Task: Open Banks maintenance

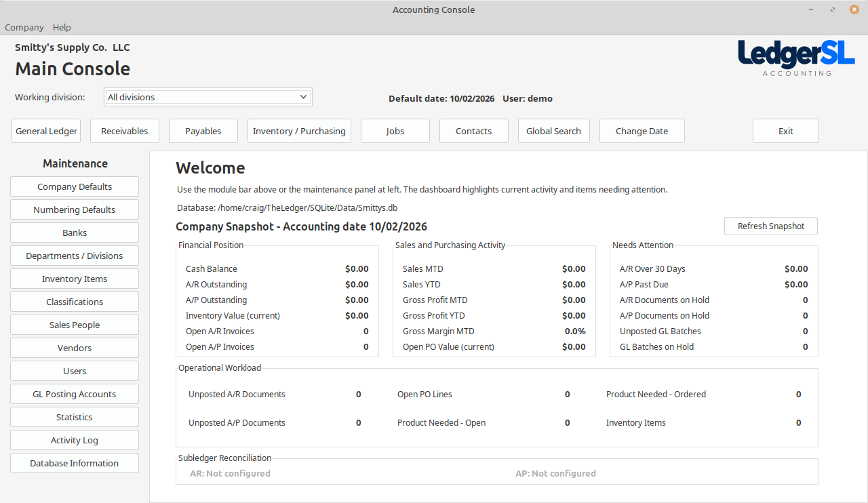Action: 75,233
